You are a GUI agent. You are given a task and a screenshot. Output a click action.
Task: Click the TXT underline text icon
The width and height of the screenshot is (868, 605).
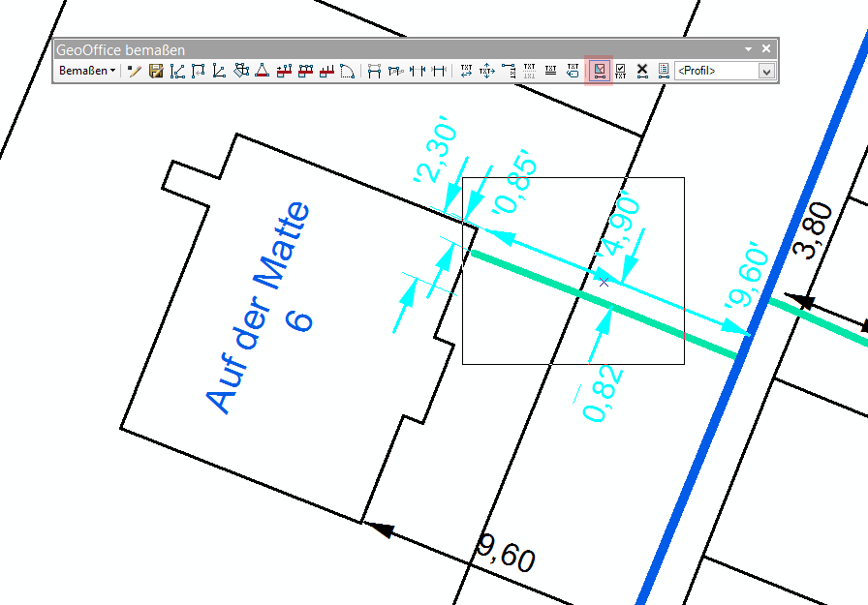tap(550, 71)
